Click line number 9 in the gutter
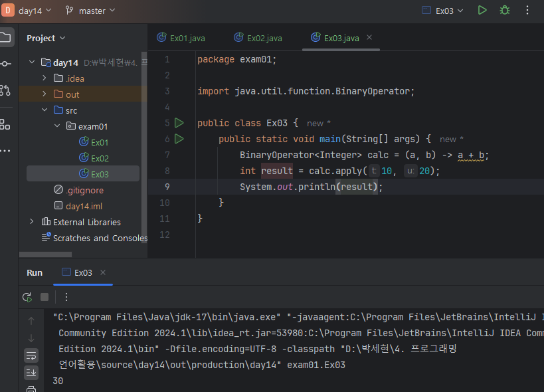Screen dimensions: 544x392 point(167,187)
